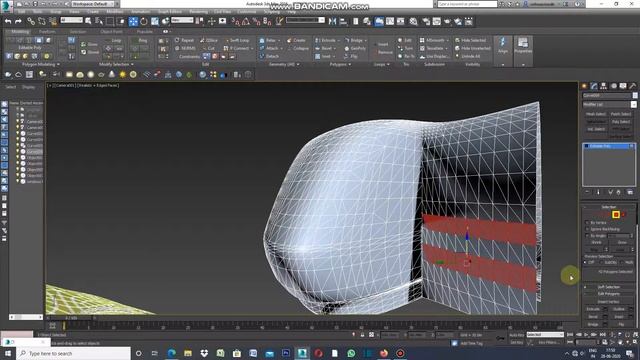Screen dimensions: 640x360
Task: Activate the Select and Link chain icon
Action: pyautogui.click(x=31, y=21)
